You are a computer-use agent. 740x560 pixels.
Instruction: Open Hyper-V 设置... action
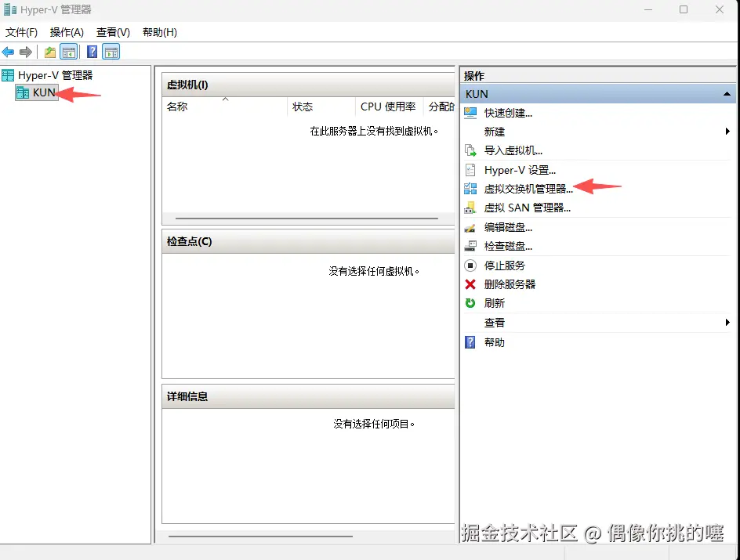pyautogui.click(x=520, y=170)
